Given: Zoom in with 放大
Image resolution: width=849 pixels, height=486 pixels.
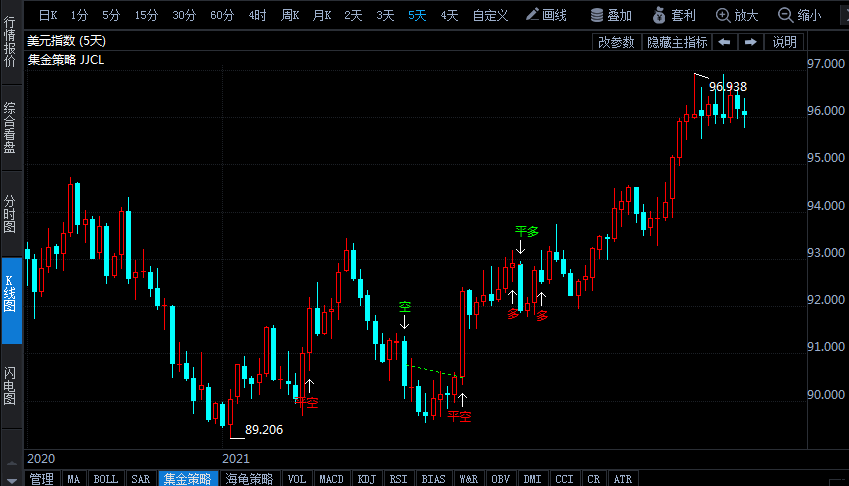Looking at the screenshot, I should tap(737, 15).
